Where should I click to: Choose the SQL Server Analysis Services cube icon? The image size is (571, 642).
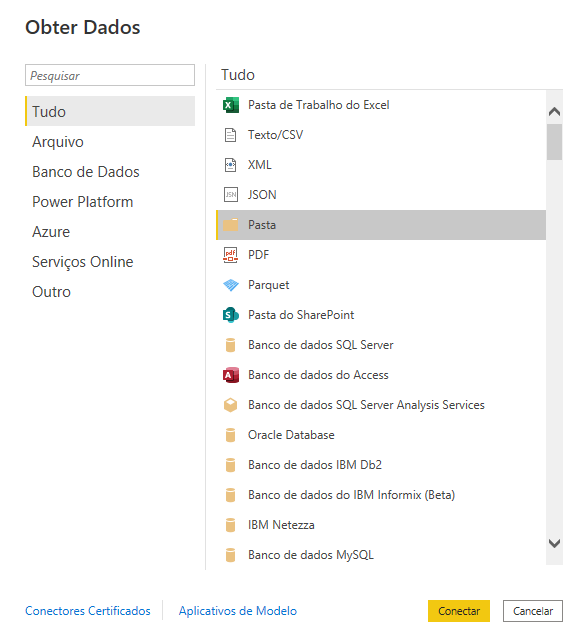pos(230,405)
